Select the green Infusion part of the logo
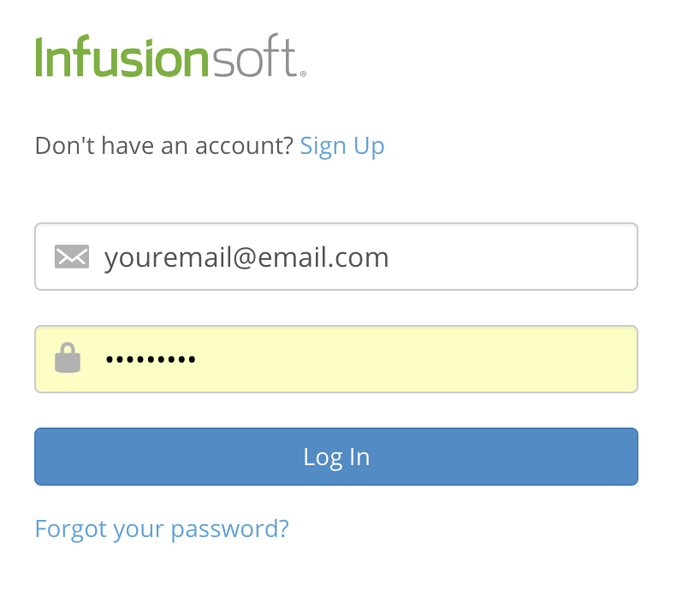The width and height of the screenshot is (700, 590). (x=122, y=56)
